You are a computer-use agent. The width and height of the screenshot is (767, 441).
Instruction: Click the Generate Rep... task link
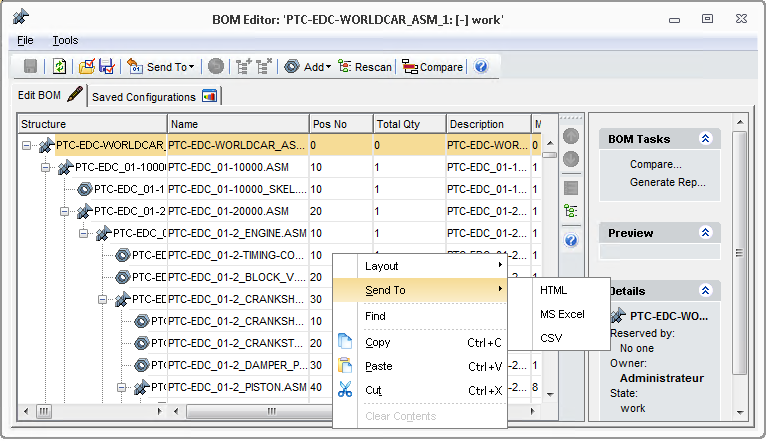pyautogui.click(x=667, y=182)
